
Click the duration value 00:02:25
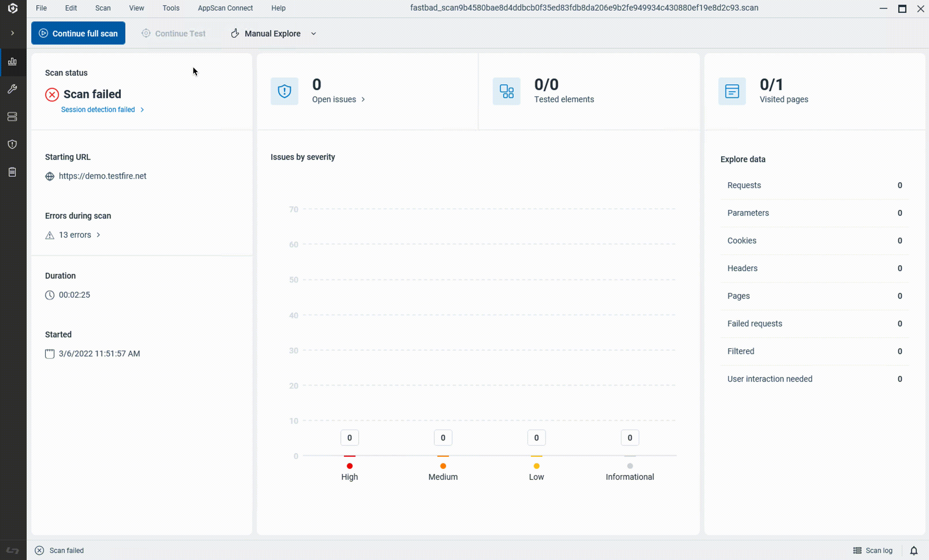[75, 295]
